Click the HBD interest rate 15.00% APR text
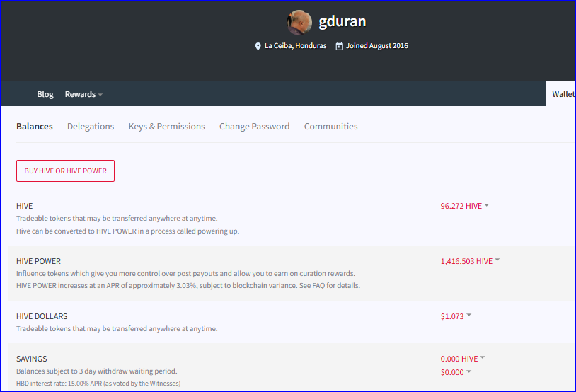Image resolution: width=576 pixels, height=392 pixels. 98,384
